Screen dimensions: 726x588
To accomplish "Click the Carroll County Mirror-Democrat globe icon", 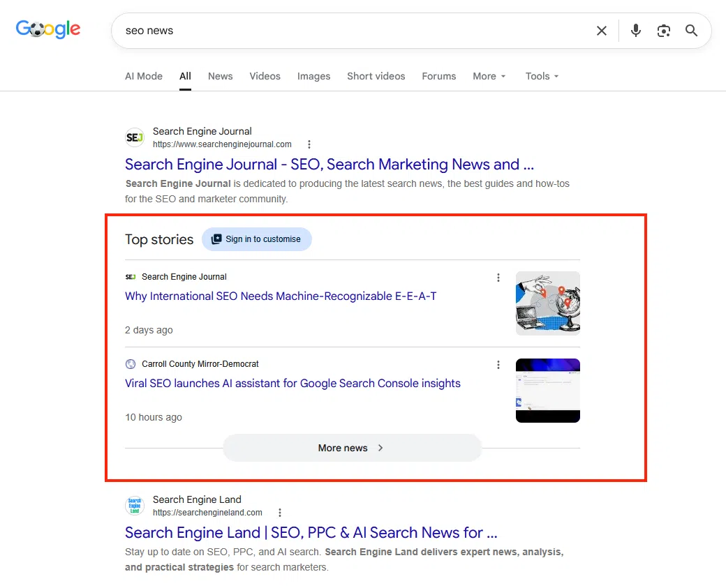I will coord(131,364).
